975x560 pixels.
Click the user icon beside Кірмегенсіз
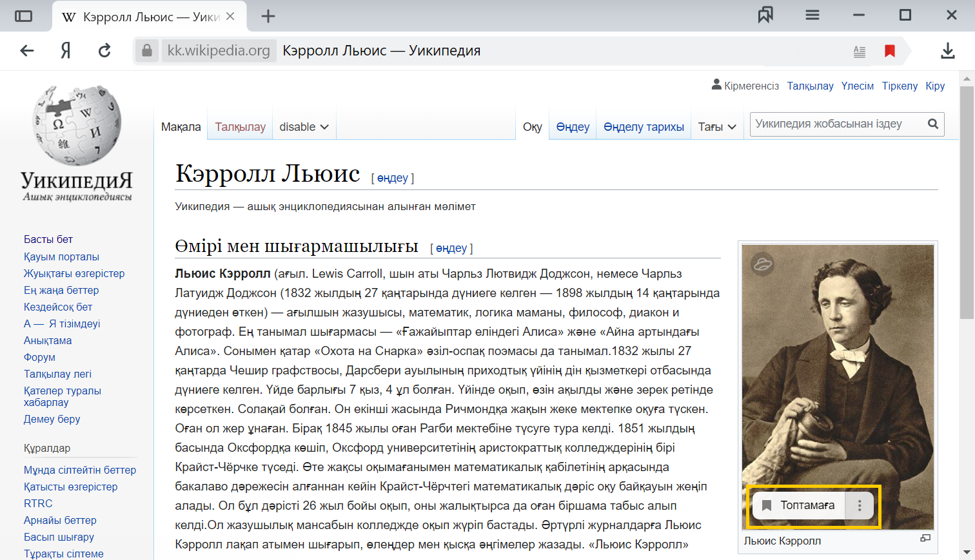click(x=716, y=84)
